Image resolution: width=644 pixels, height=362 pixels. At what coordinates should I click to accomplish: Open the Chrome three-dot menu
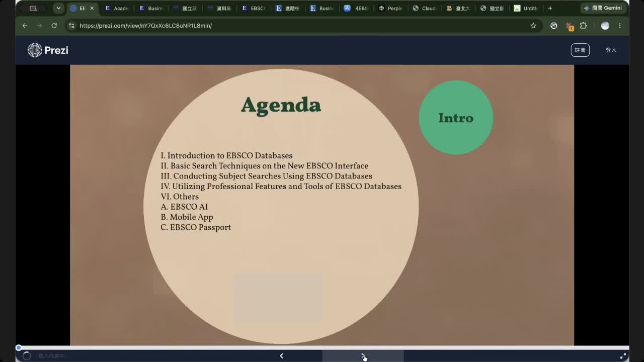tap(620, 26)
